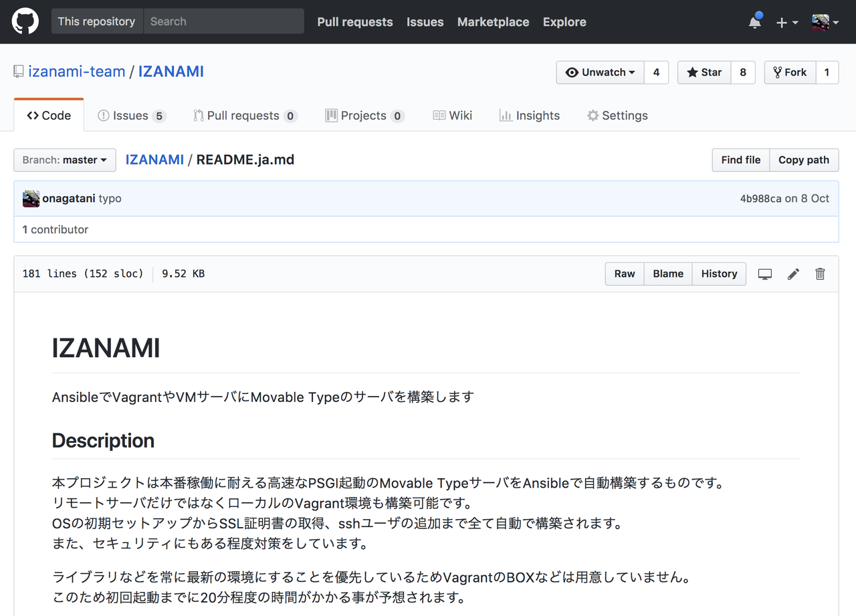856x616 pixels.
Task: Click the '181 lines (152 sloc)' text
Action: coord(83,274)
